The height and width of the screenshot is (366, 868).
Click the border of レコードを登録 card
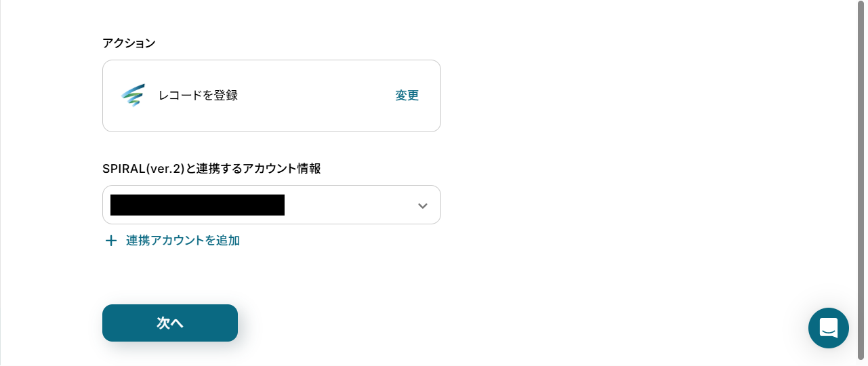[271, 60]
